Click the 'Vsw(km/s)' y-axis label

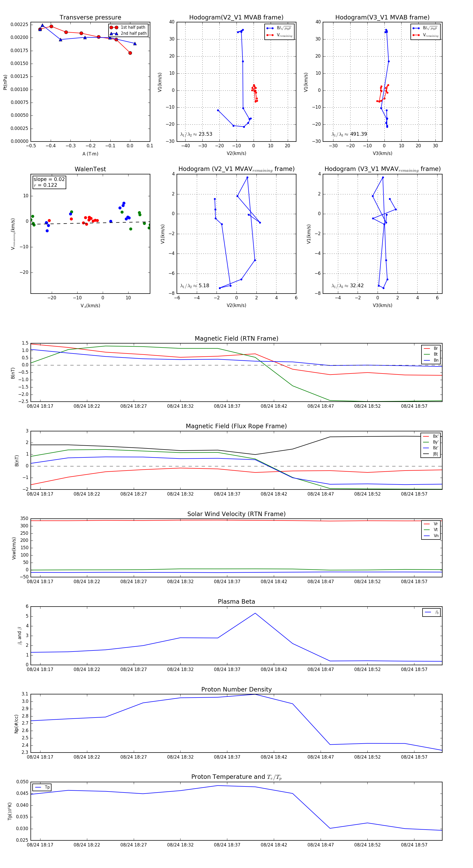[x=14, y=548]
